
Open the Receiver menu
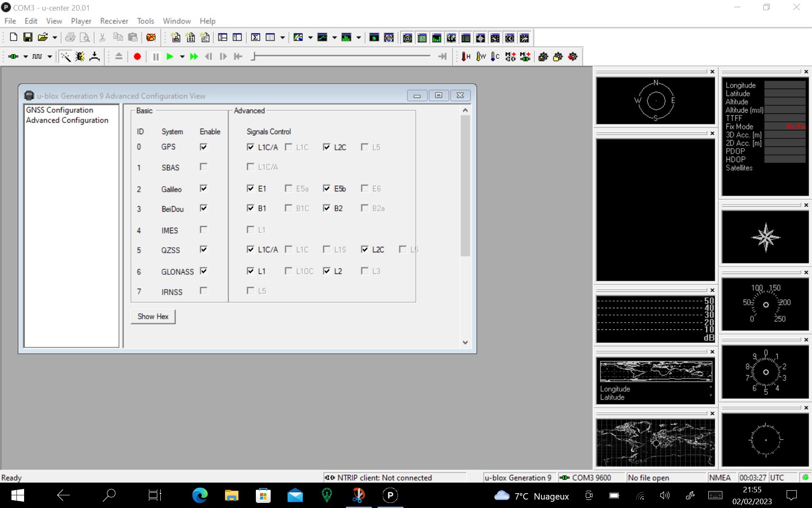coord(114,21)
